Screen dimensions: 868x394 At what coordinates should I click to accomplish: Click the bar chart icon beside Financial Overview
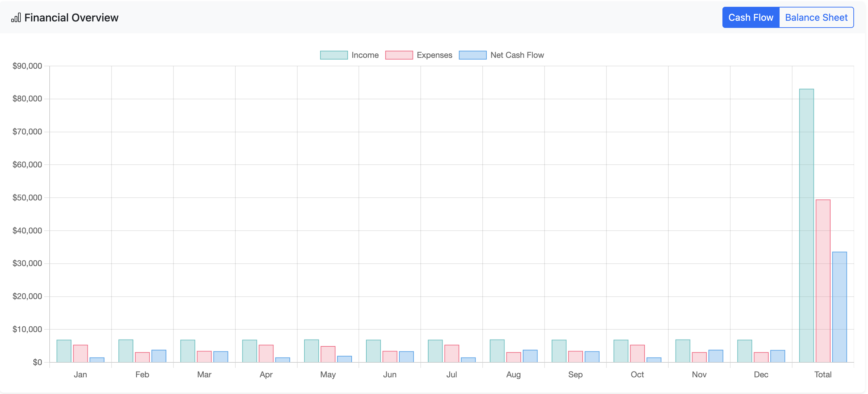[x=16, y=18]
